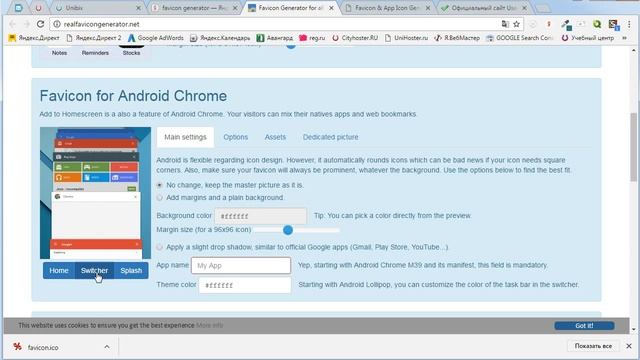Screen dimensions: 640x360
Task: Close the Официальный сайт tab
Action: pyautogui.click(x=524, y=8)
